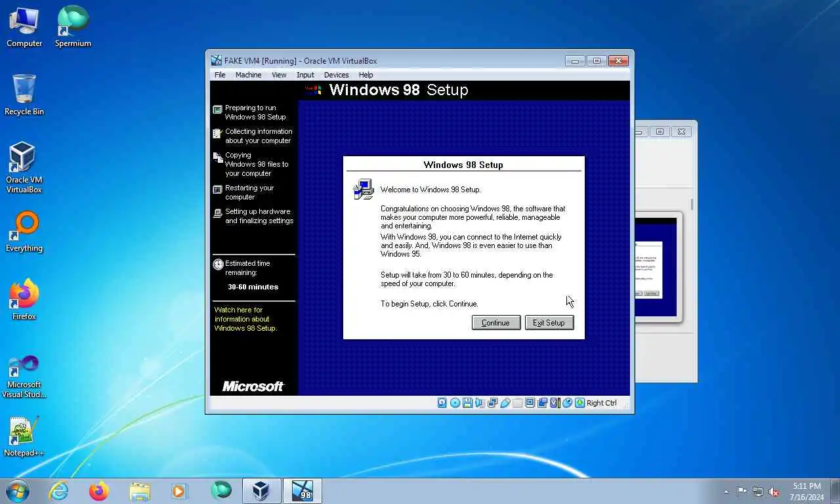This screenshot has height=504, width=840.
Task: Click the USB devices indicator icon
Action: click(505, 403)
